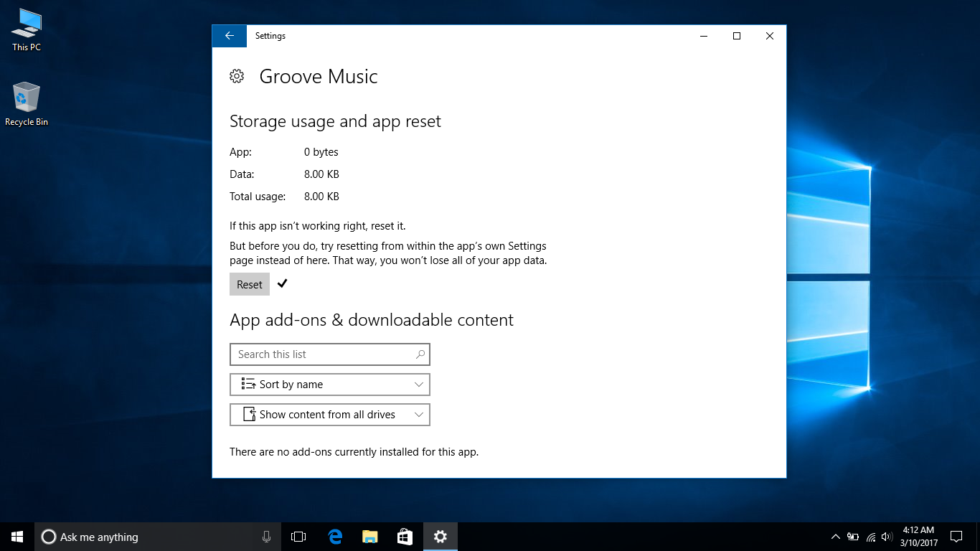980x551 pixels.
Task: Minimize the Settings window
Action: click(x=704, y=36)
